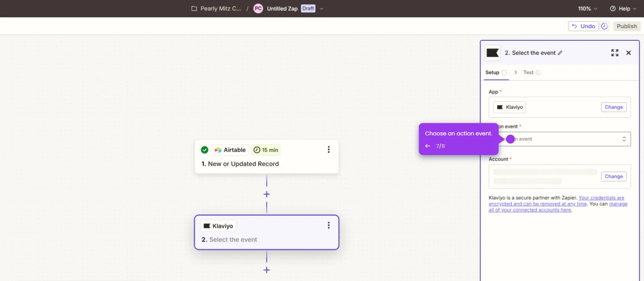The height and width of the screenshot is (281, 644).
Task: Open the three-dot menu on Klaviyo step
Action: (329, 225)
